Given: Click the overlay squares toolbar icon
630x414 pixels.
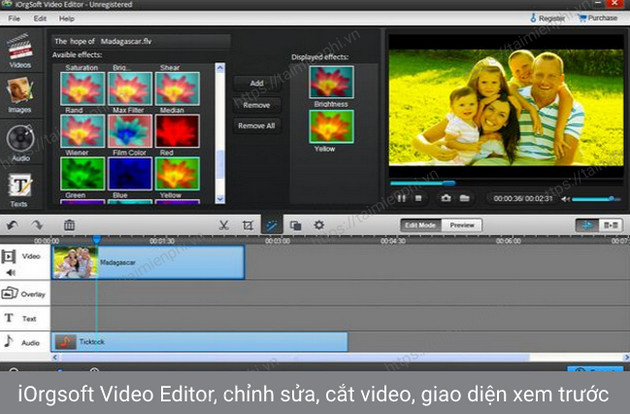Looking at the screenshot, I should 296,225.
